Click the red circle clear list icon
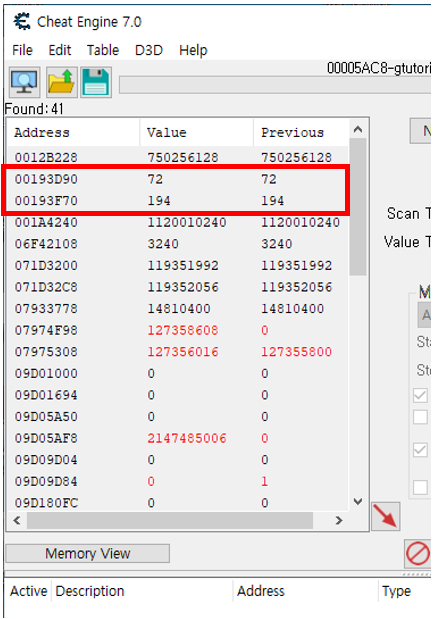The width and height of the screenshot is (437, 619). point(418,553)
